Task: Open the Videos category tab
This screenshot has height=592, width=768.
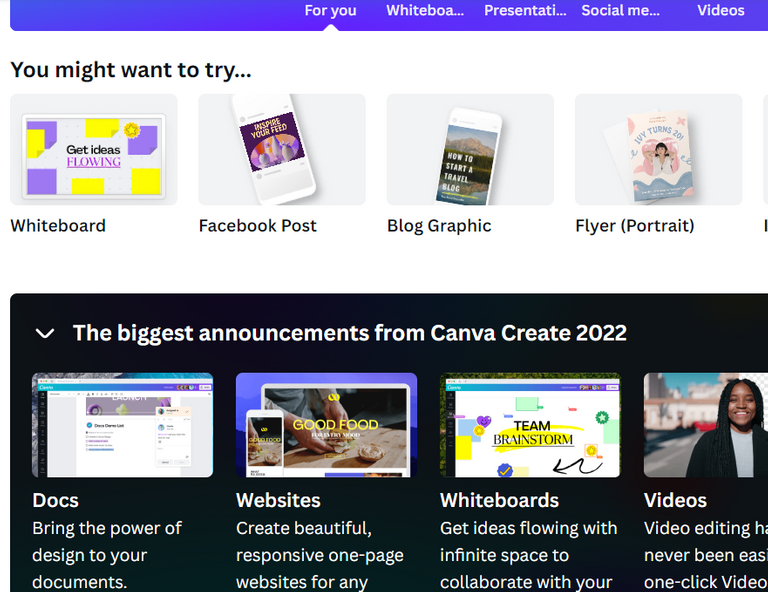Action: 720,10
